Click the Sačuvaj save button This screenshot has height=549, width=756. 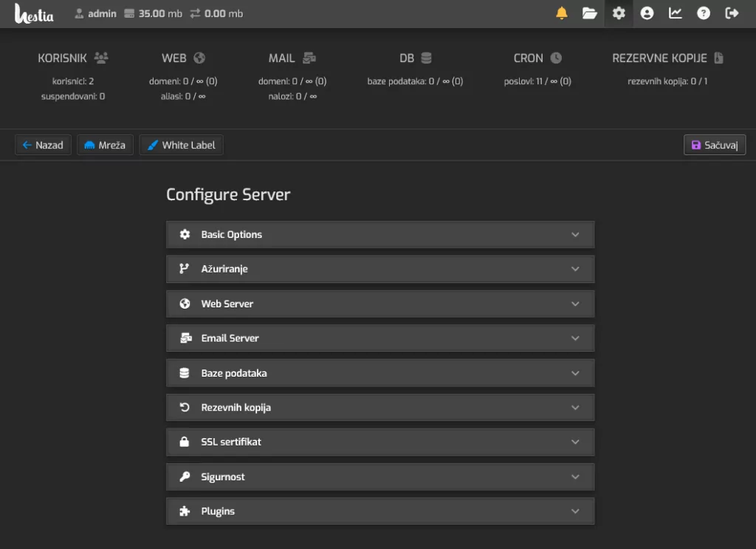(x=715, y=145)
